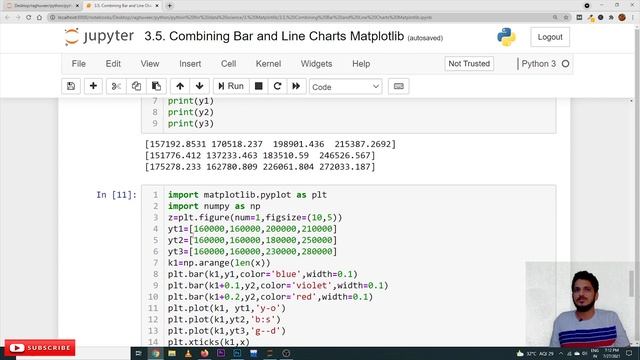Click code line k1=np.arange(len(x))
The image size is (640, 360).
coord(219,263)
